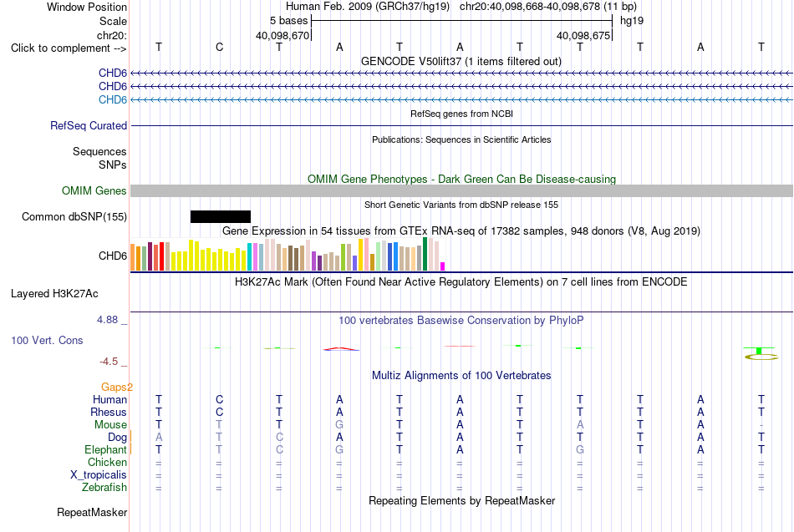The image size is (794, 532).
Task: Open the GENCODE V50lift37 track title
Action: pos(461,61)
